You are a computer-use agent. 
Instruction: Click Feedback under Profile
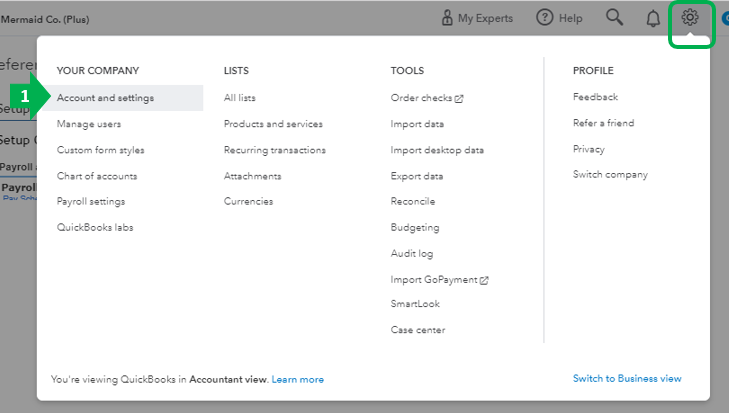tap(595, 97)
